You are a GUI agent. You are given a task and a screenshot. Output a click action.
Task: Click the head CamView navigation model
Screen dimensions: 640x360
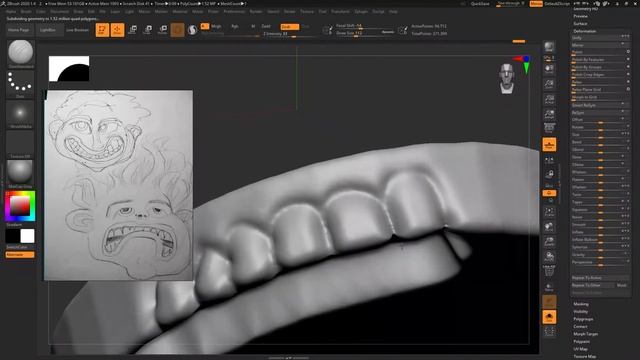click(507, 78)
